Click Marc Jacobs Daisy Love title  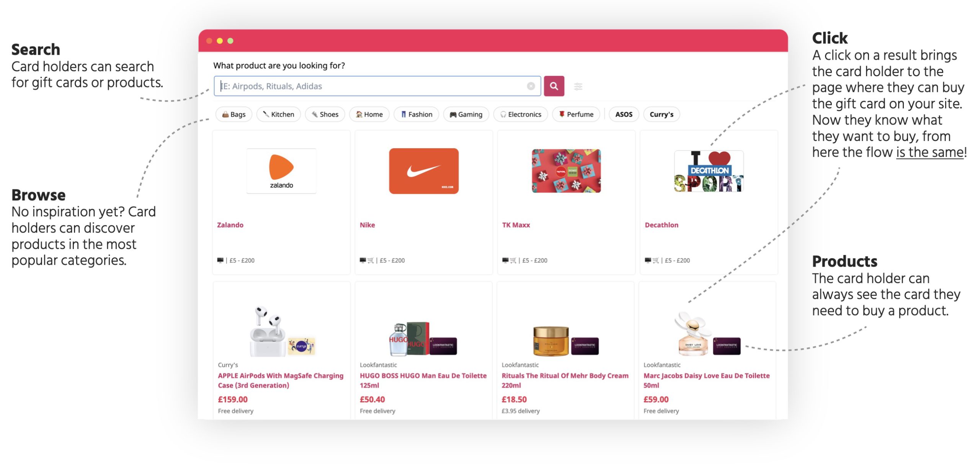706,380
